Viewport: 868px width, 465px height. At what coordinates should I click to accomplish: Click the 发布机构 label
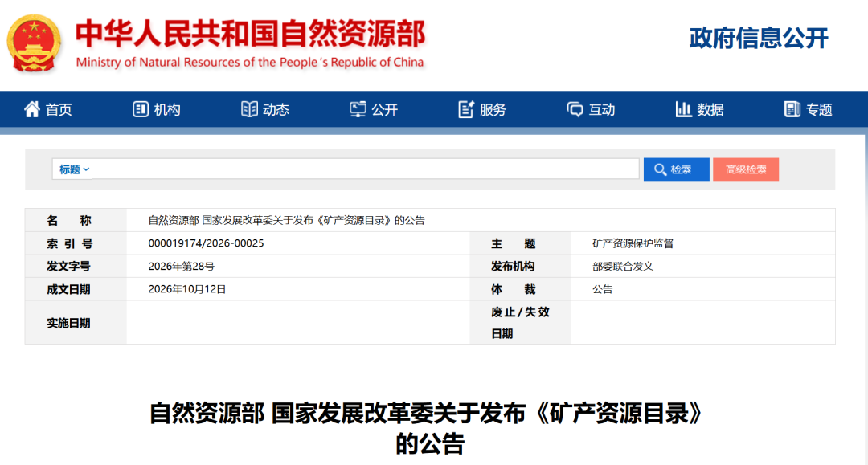coord(513,267)
